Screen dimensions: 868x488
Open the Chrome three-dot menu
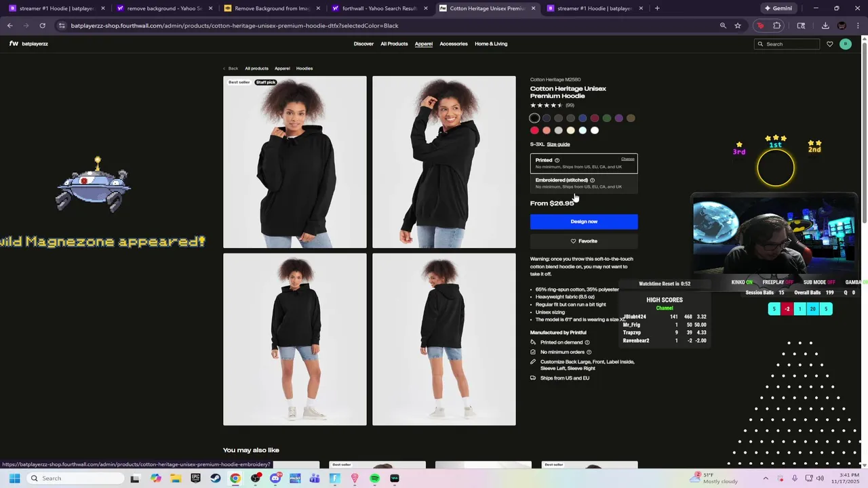[x=858, y=26]
